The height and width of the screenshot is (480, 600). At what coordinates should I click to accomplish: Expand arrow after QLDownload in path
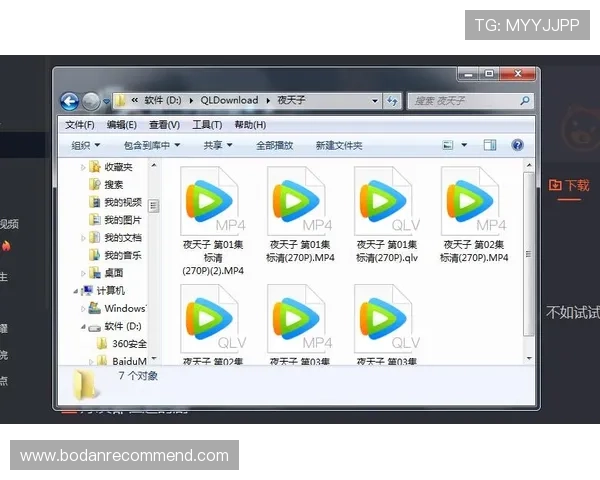268,101
